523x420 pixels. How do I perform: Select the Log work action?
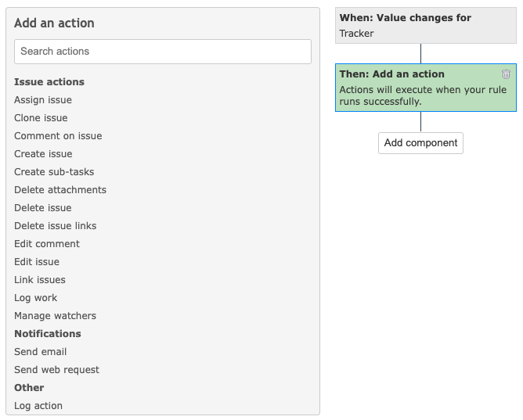[36, 298]
